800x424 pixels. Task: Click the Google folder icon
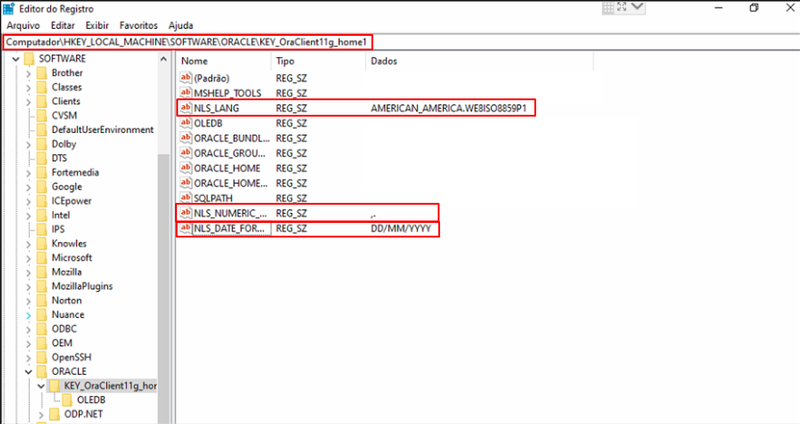(42, 187)
